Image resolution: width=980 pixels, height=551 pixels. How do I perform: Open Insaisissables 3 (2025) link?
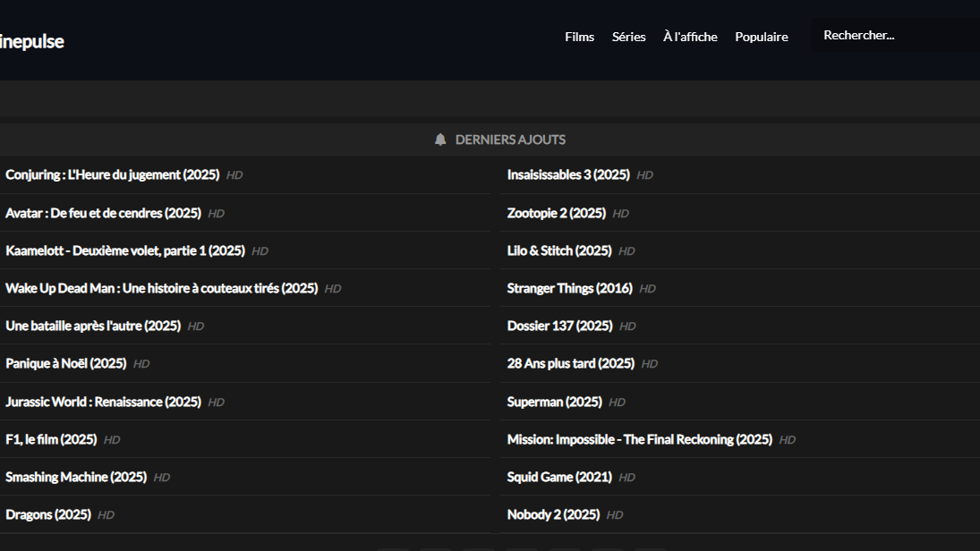[568, 175]
